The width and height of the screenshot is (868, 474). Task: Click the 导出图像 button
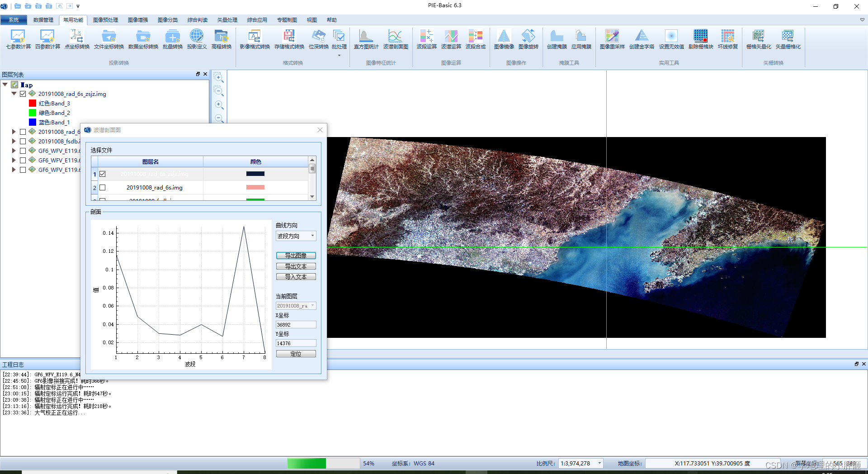[x=296, y=256]
